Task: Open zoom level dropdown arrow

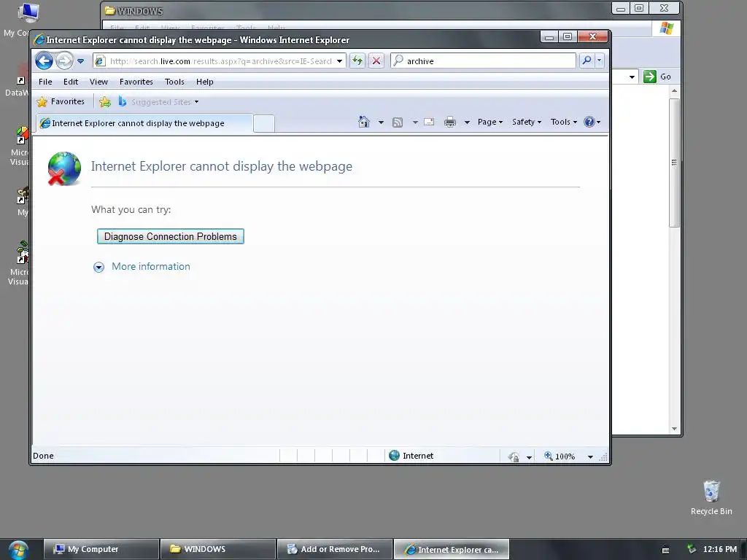Action: pos(590,457)
